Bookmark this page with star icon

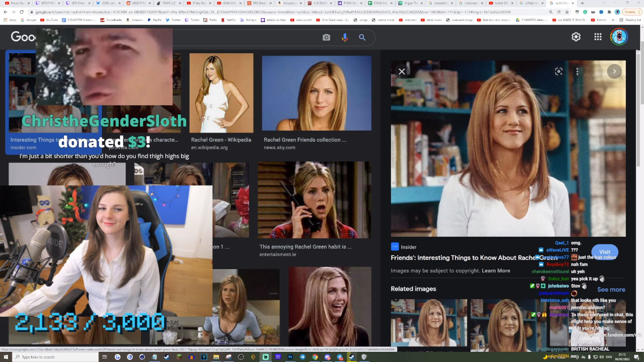pos(567,12)
